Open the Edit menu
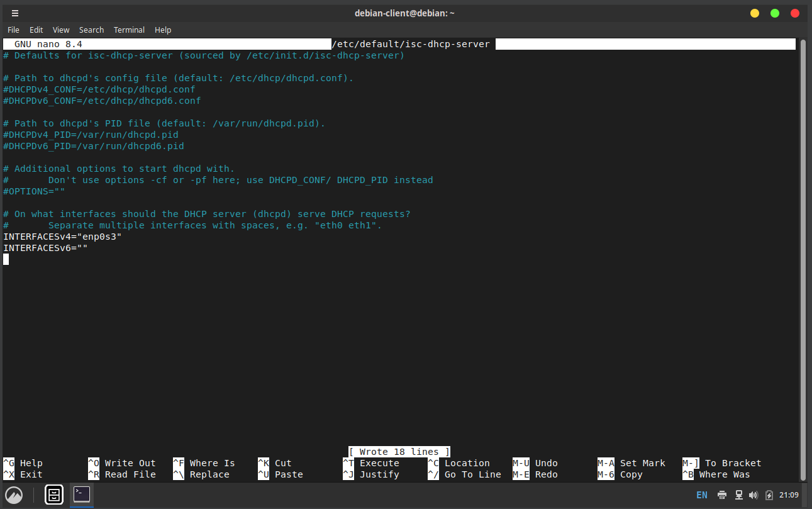This screenshot has height=509, width=812. (36, 30)
